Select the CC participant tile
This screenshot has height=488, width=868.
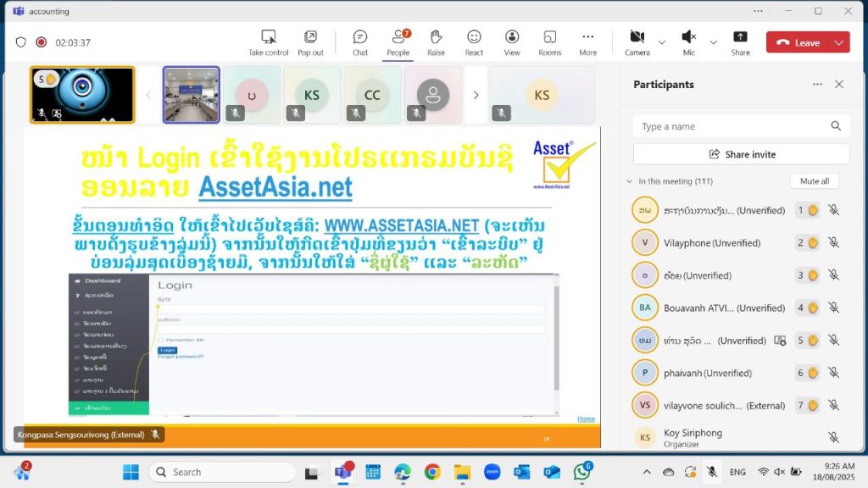(372, 95)
